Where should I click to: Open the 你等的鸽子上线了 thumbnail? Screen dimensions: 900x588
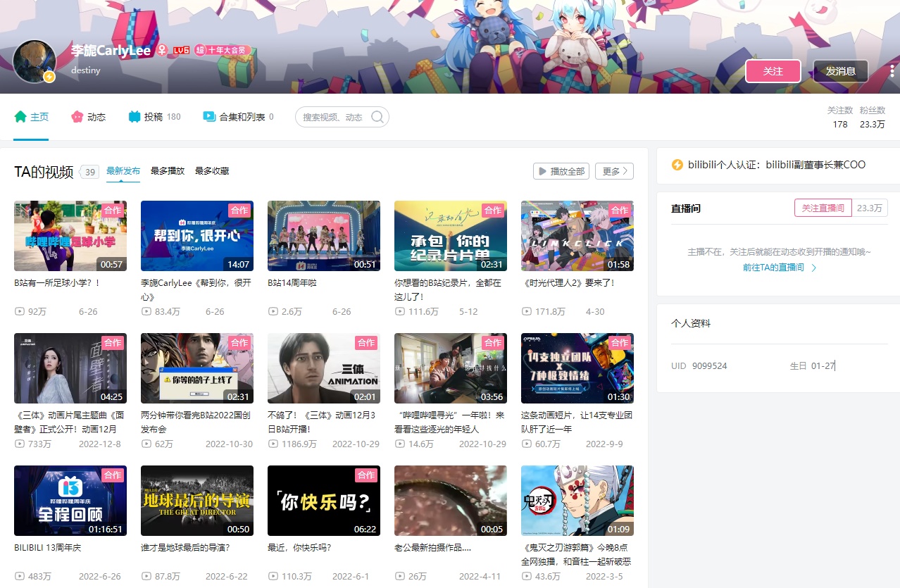tap(197, 368)
